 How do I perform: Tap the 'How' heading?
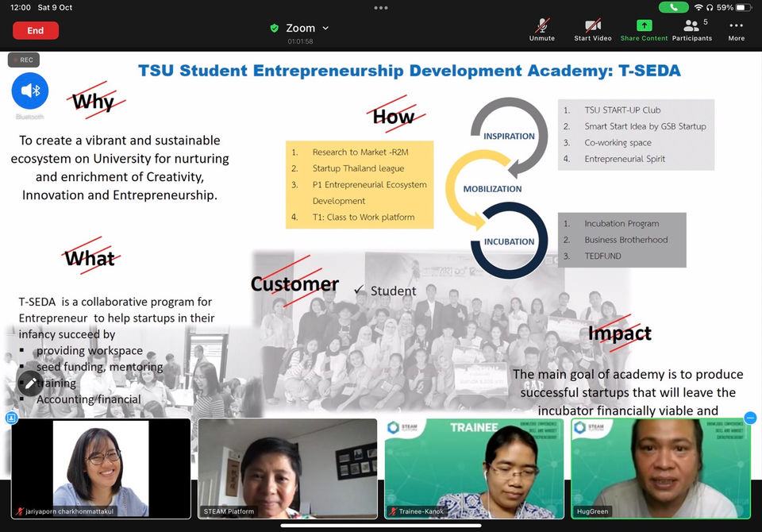(393, 117)
